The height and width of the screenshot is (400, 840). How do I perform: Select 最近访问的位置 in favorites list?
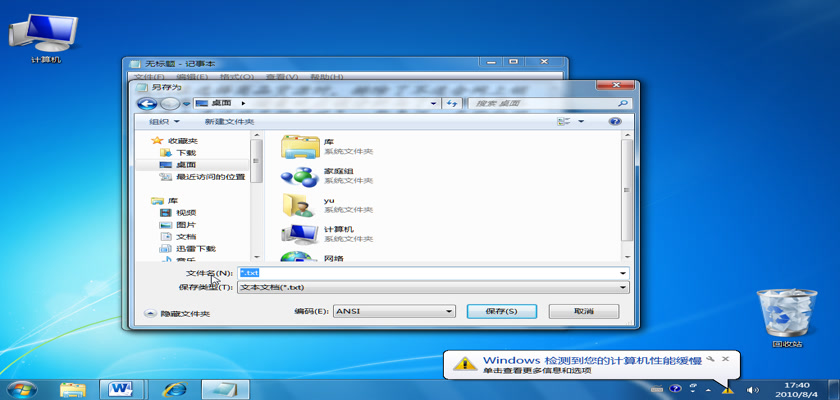pos(210,177)
